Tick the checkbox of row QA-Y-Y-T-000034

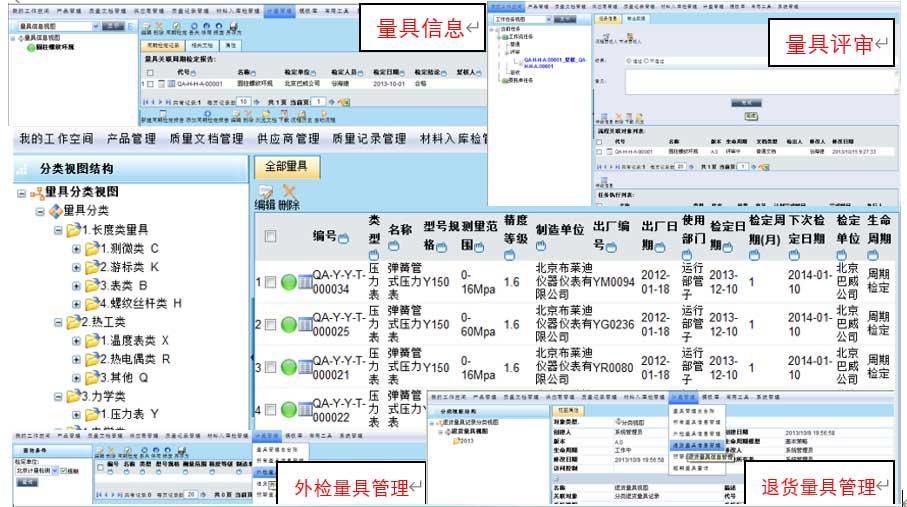(270, 282)
